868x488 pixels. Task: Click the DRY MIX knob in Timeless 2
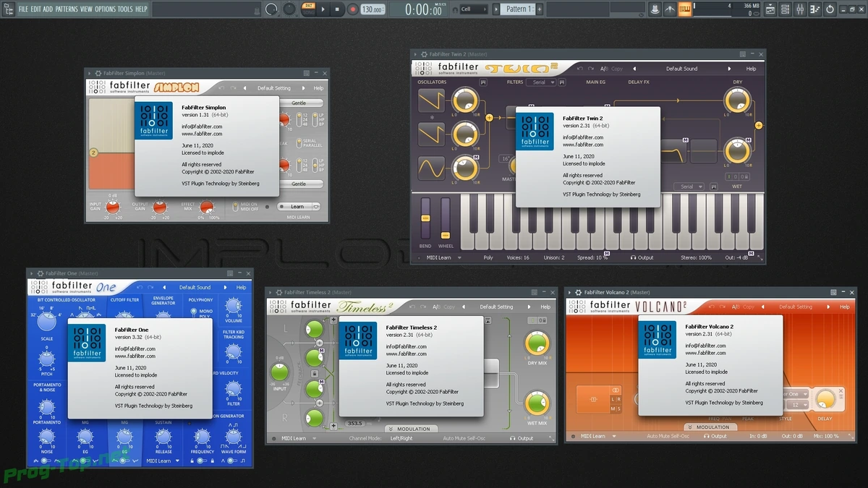(x=537, y=343)
